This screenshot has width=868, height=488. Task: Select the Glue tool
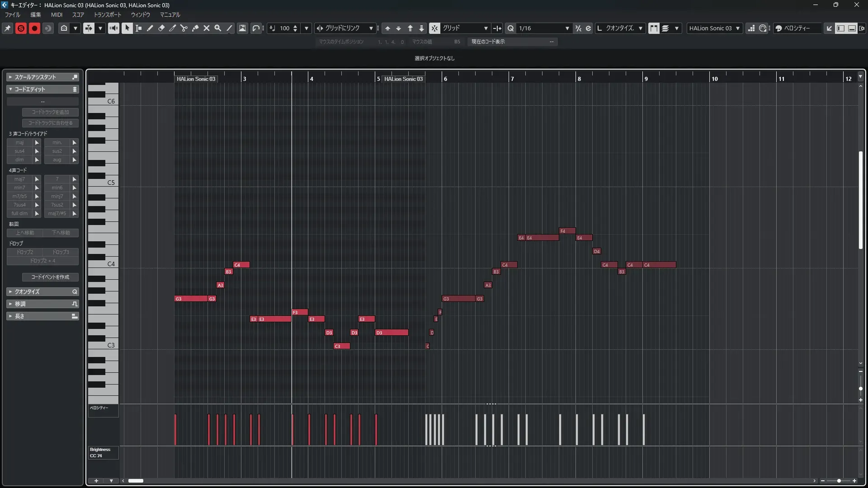coord(195,28)
